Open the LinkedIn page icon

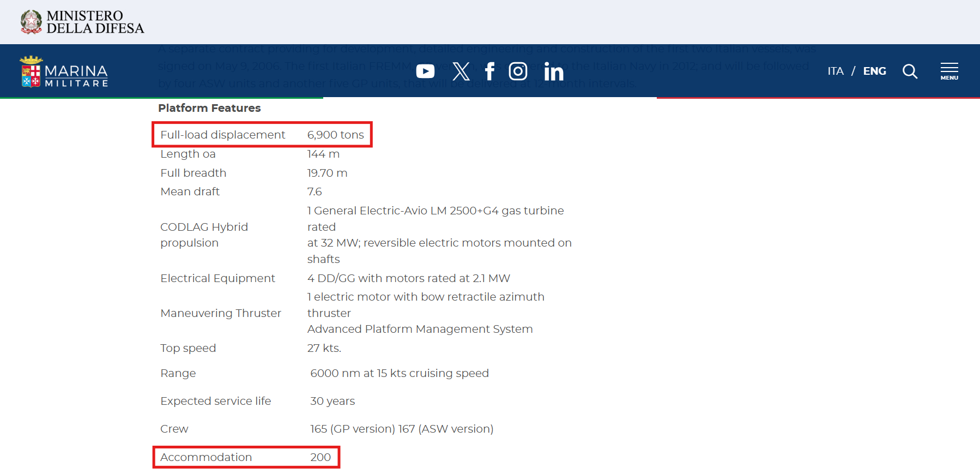[x=554, y=71]
